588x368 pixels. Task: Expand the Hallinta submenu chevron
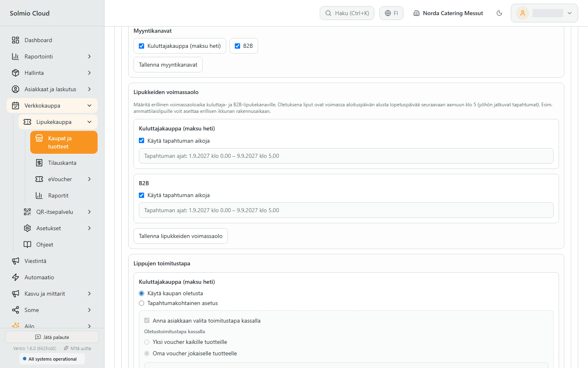pyautogui.click(x=89, y=73)
